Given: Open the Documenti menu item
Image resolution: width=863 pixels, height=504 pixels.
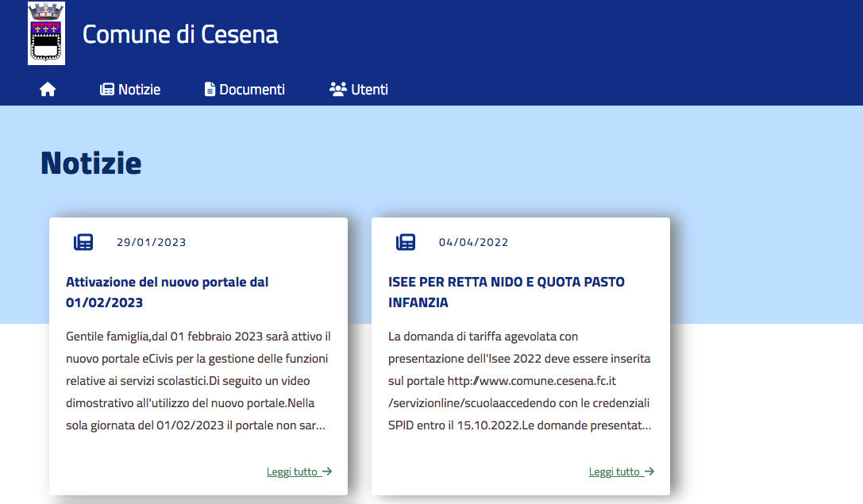Looking at the screenshot, I should coord(252,90).
